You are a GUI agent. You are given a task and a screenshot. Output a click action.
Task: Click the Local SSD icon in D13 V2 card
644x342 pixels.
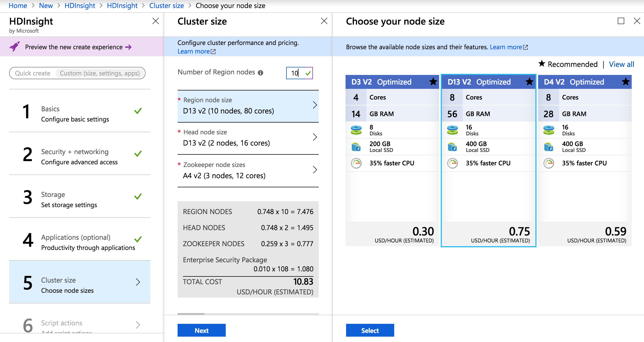tap(453, 147)
